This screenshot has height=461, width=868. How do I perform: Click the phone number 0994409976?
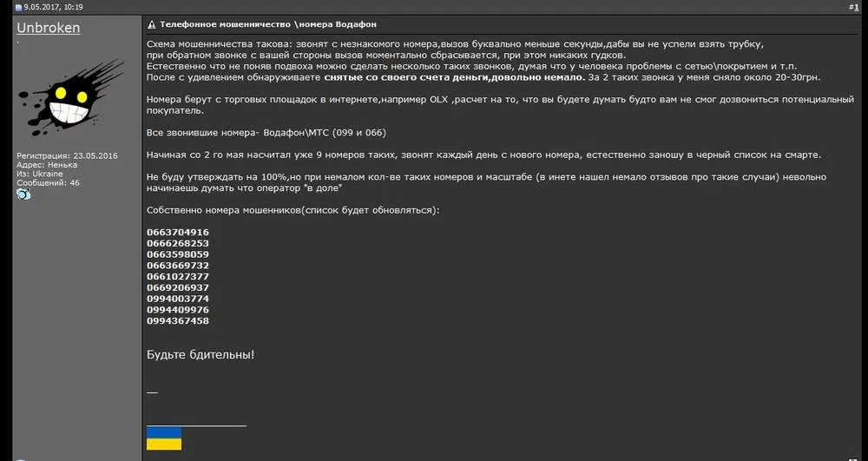point(178,310)
